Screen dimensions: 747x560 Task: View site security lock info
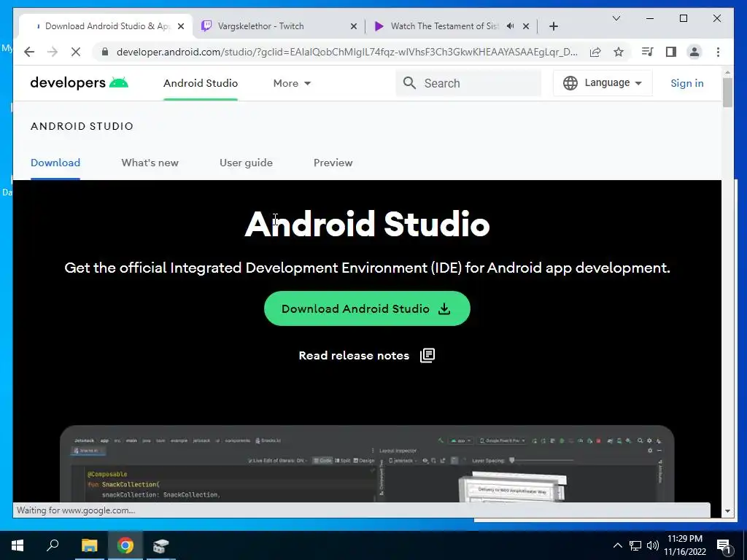pyautogui.click(x=105, y=52)
